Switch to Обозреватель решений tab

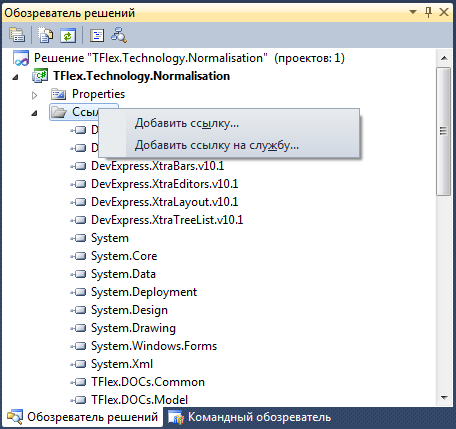point(82,417)
